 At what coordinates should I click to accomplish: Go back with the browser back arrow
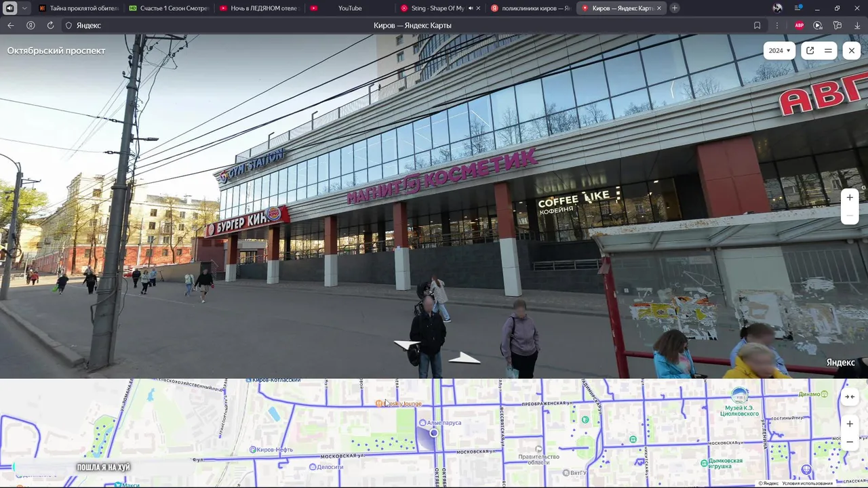pyautogui.click(x=10, y=25)
